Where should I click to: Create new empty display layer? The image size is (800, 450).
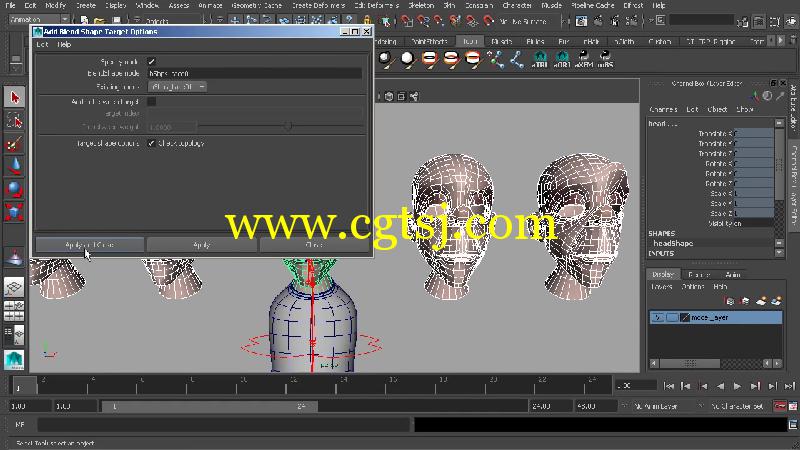click(761, 301)
